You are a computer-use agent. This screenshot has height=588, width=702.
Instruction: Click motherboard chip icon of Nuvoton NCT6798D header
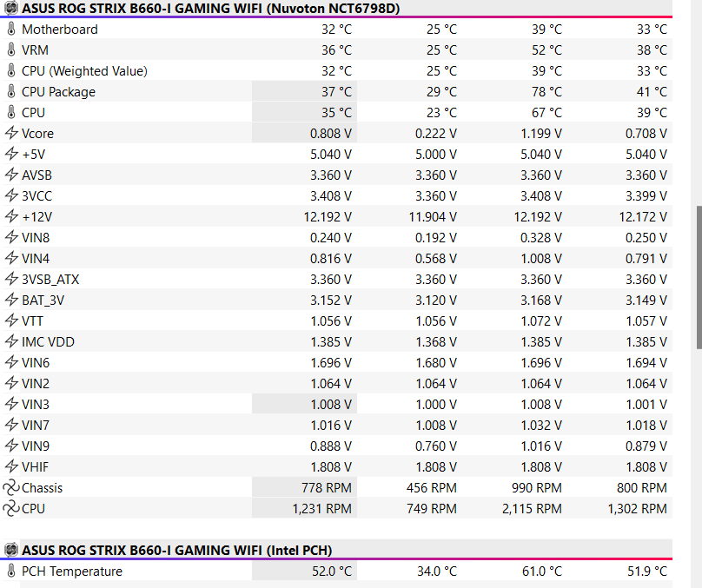pyautogui.click(x=11, y=8)
